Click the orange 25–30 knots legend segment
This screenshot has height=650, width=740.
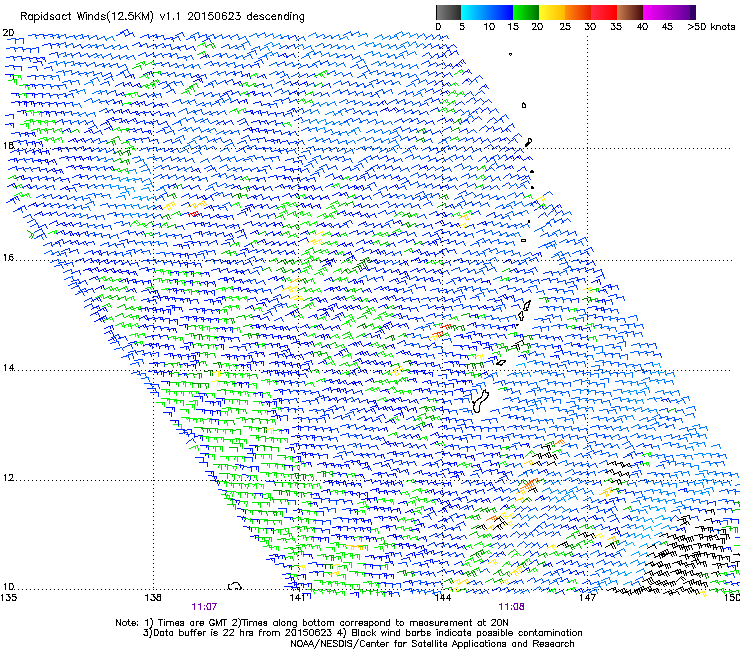[x=578, y=12]
